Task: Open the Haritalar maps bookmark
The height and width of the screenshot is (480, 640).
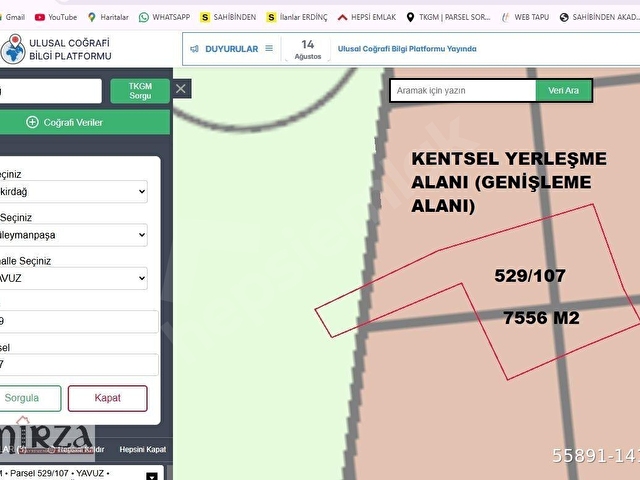Action: click(108, 17)
